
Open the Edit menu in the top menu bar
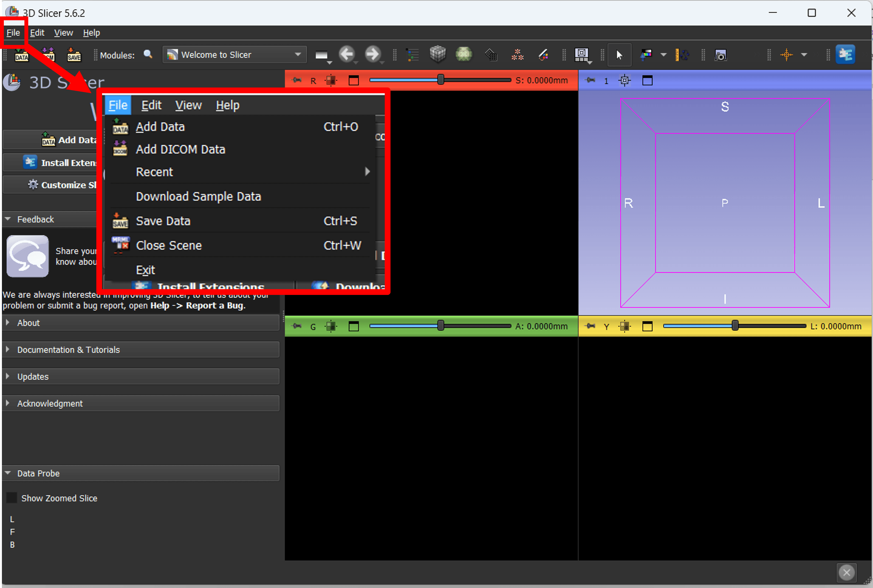click(x=37, y=33)
